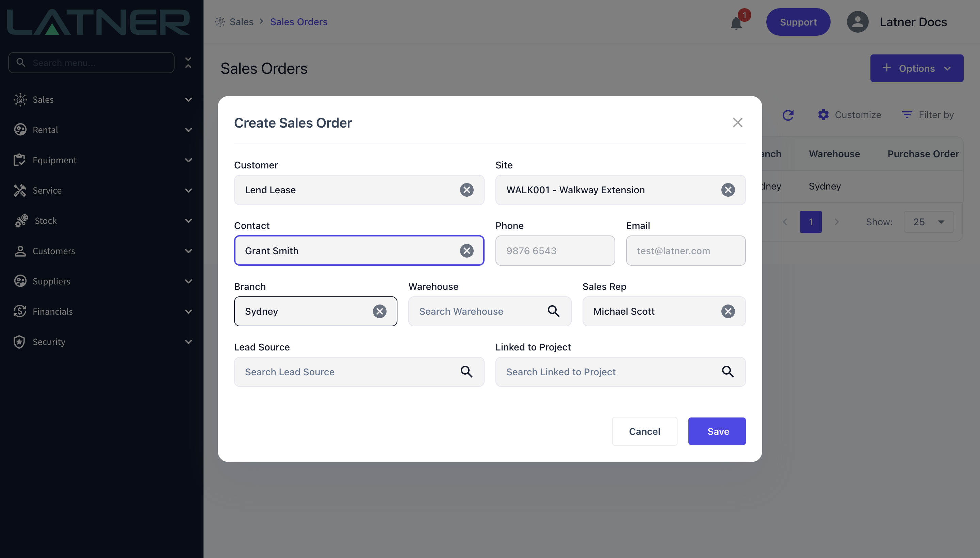This screenshot has height=558, width=980.
Task: Select the Customers menu item
Action: click(102, 251)
